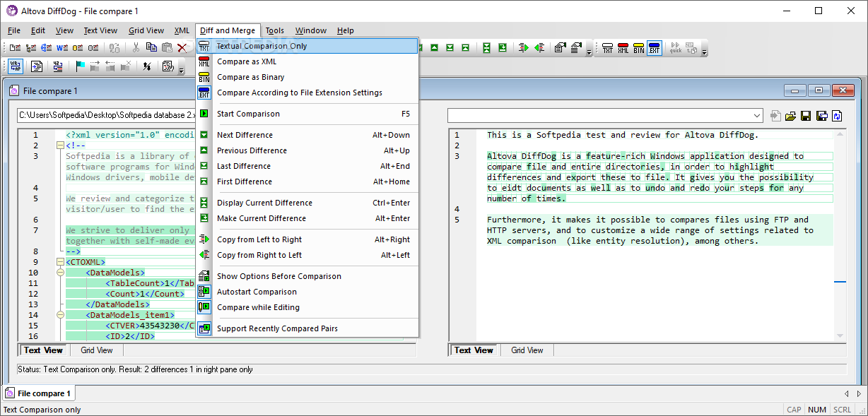
Task: Collapse the DataModels_item1 node at line 14
Action: point(60,315)
